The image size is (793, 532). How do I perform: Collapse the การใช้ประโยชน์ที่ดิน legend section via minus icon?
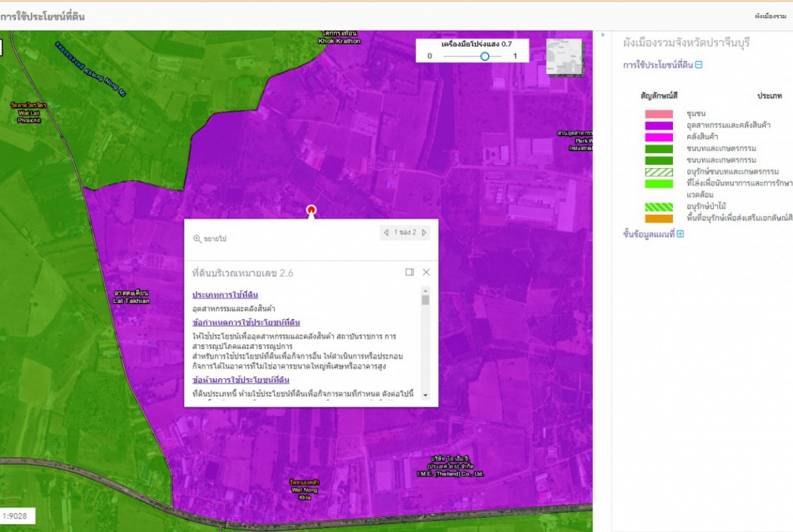tap(698, 65)
